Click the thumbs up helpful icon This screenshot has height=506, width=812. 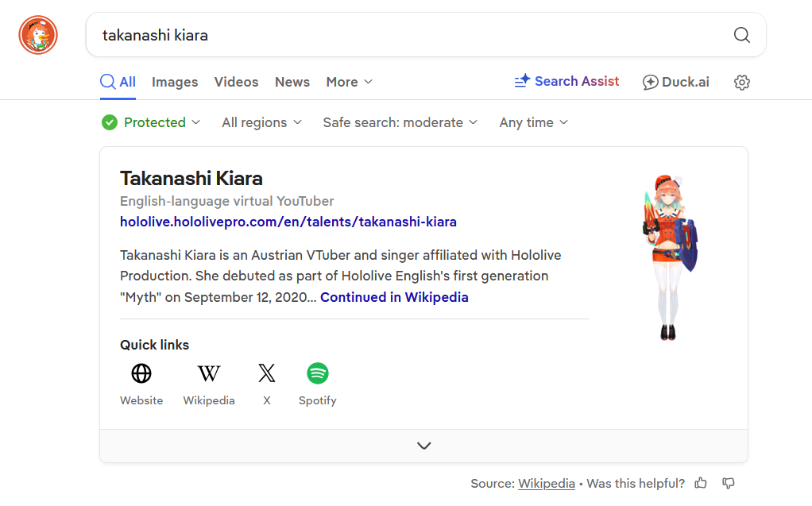pyautogui.click(x=701, y=483)
